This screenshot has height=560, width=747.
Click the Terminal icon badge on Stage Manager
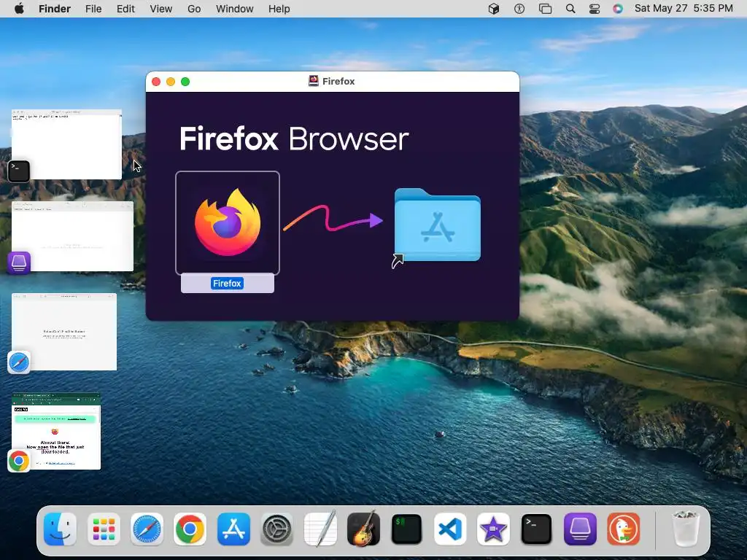tap(19, 171)
